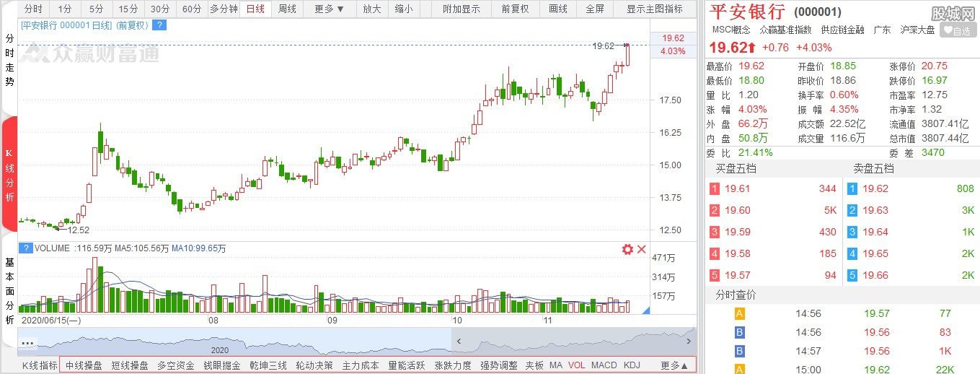Toggle 全屏 fullscreen mode
The width and height of the screenshot is (980, 374).
tap(595, 9)
